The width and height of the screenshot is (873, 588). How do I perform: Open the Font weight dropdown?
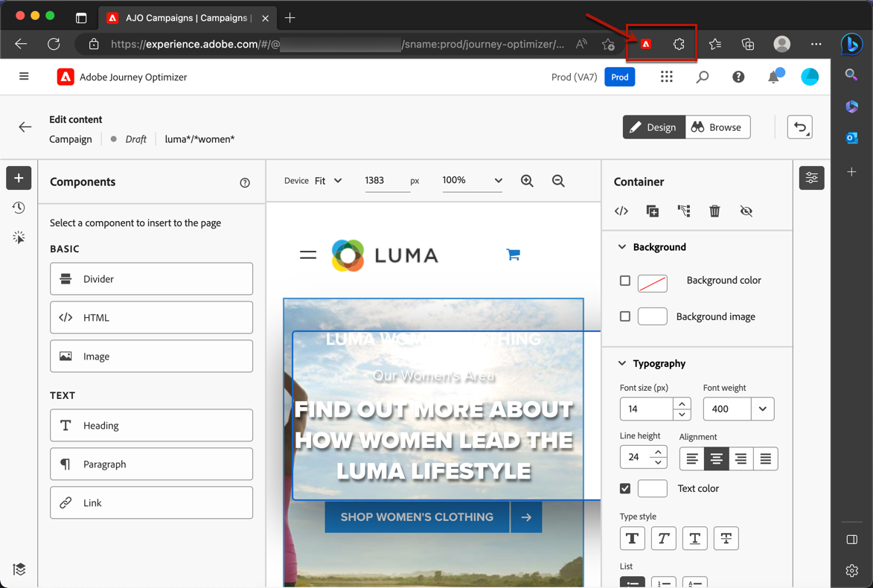point(762,409)
